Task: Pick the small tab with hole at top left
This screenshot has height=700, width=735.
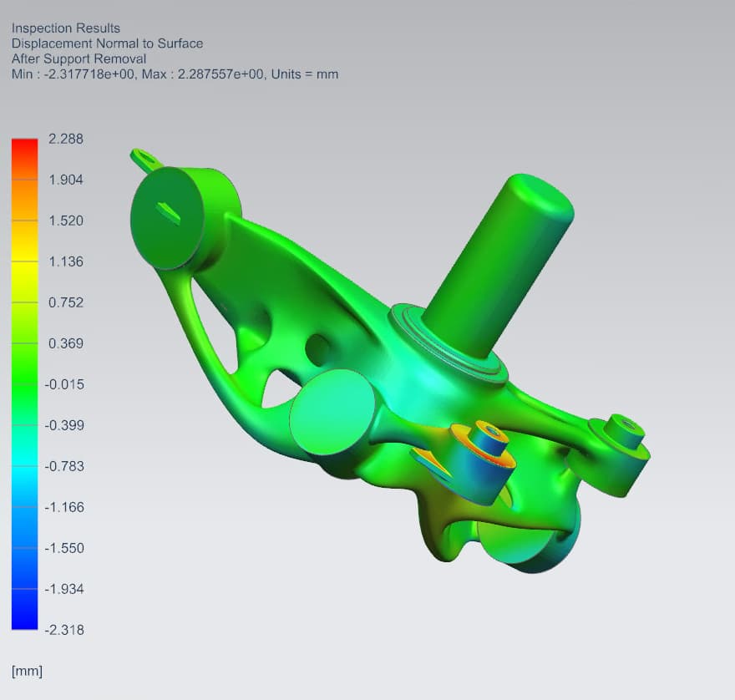Action: (145, 158)
